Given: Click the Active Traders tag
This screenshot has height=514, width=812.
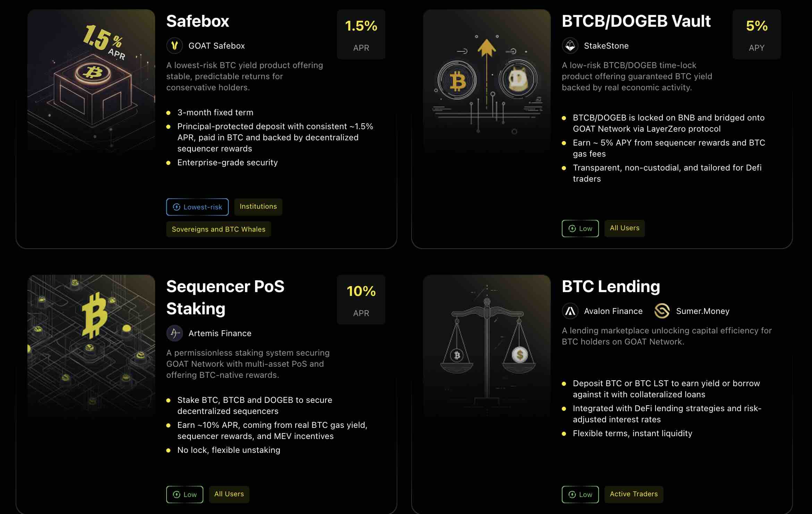Looking at the screenshot, I should [634, 494].
